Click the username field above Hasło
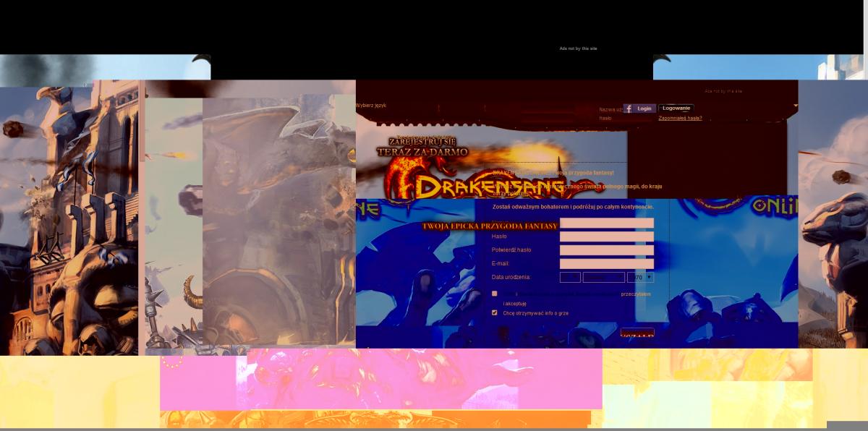This screenshot has width=868, height=431. (607, 223)
